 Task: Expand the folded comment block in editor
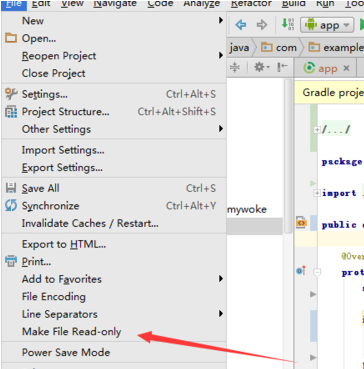click(x=317, y=130)
